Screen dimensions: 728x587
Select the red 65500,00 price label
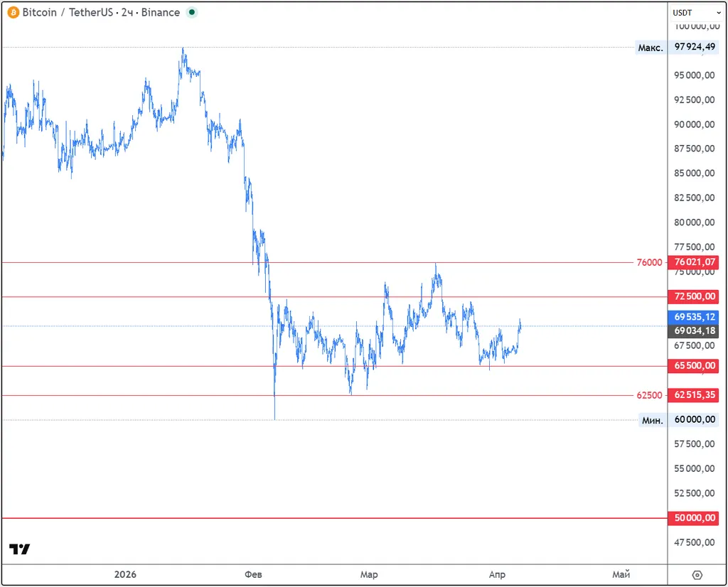coord(695,366)
